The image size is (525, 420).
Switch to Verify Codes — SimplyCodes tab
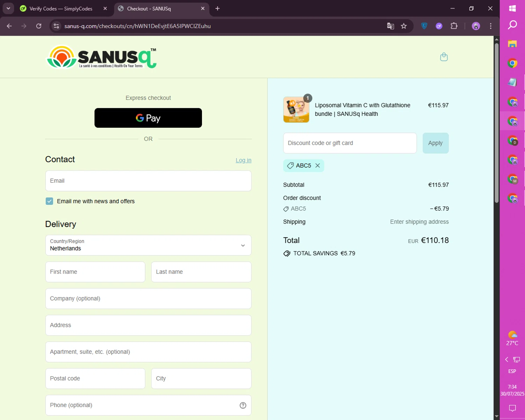click(x=61, y=8)
